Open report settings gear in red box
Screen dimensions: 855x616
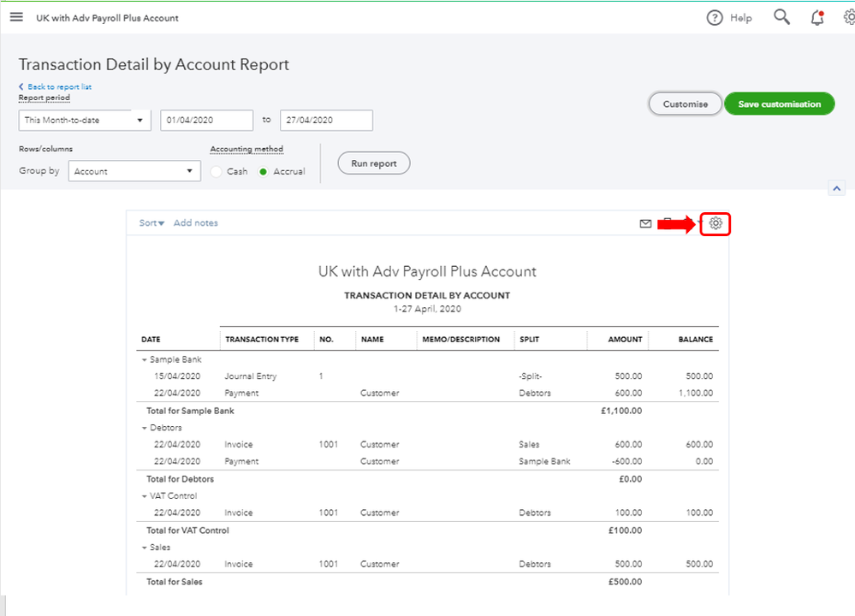click(x=715, y=224)
